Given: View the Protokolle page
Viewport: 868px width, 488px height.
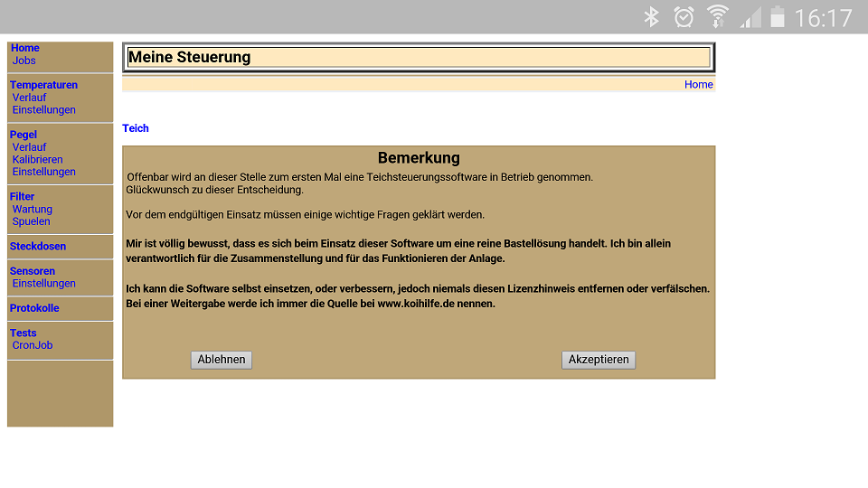Looking at the screenshot, I should click(34, 308).
